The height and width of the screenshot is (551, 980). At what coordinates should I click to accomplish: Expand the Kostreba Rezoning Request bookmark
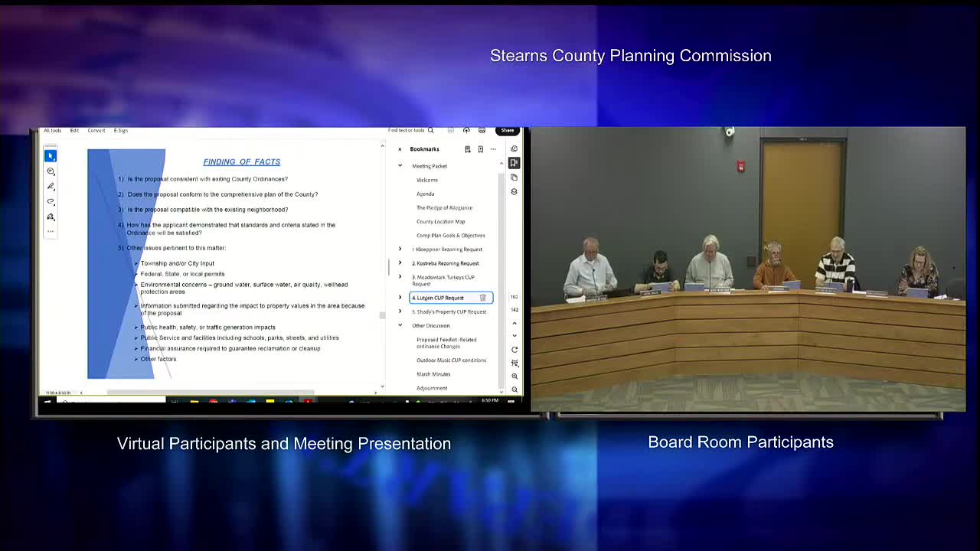point(400,263)
